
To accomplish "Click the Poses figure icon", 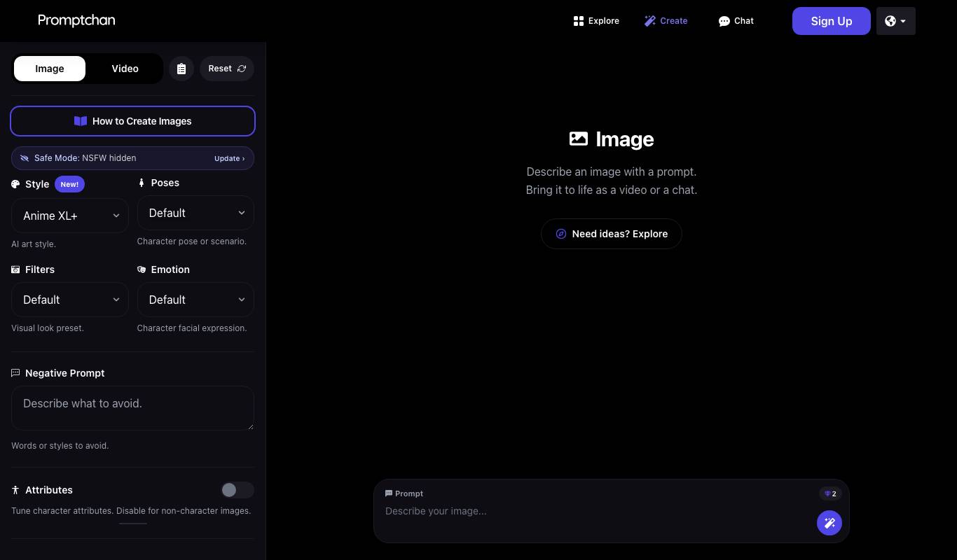I will click(x=142, y=183).
